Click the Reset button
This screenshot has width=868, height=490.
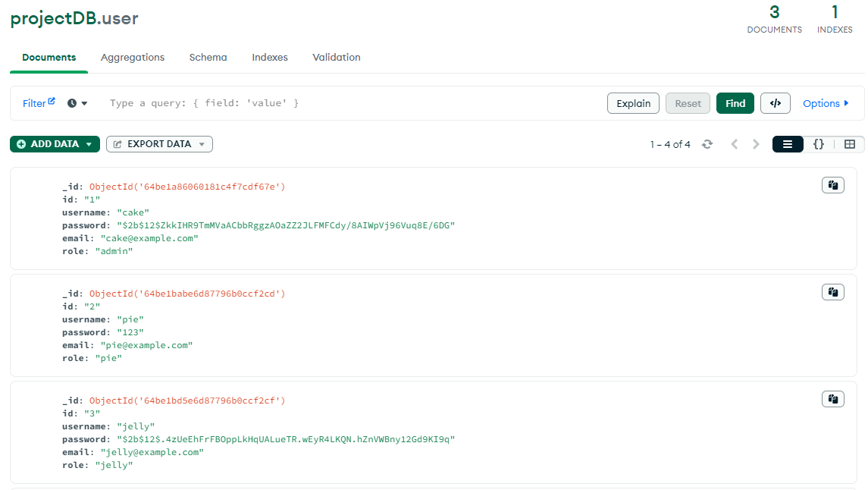pyautogui.click(x=688, y=103)
